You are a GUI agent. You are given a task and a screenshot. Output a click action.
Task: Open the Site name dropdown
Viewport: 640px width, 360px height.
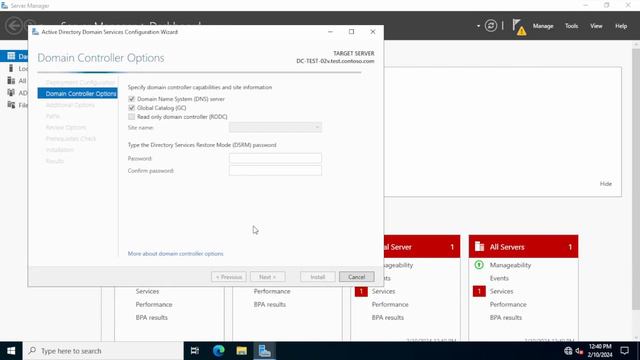(x=275, y=127)
